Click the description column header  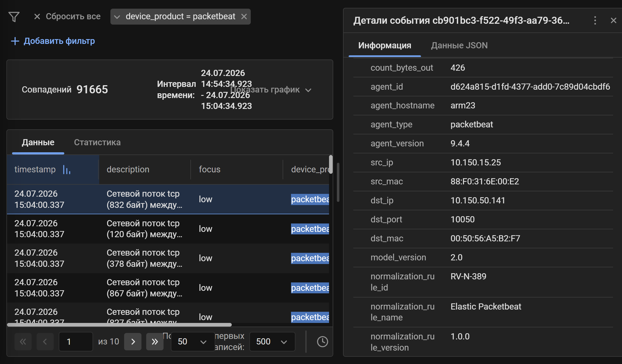(x=128, y=169)
